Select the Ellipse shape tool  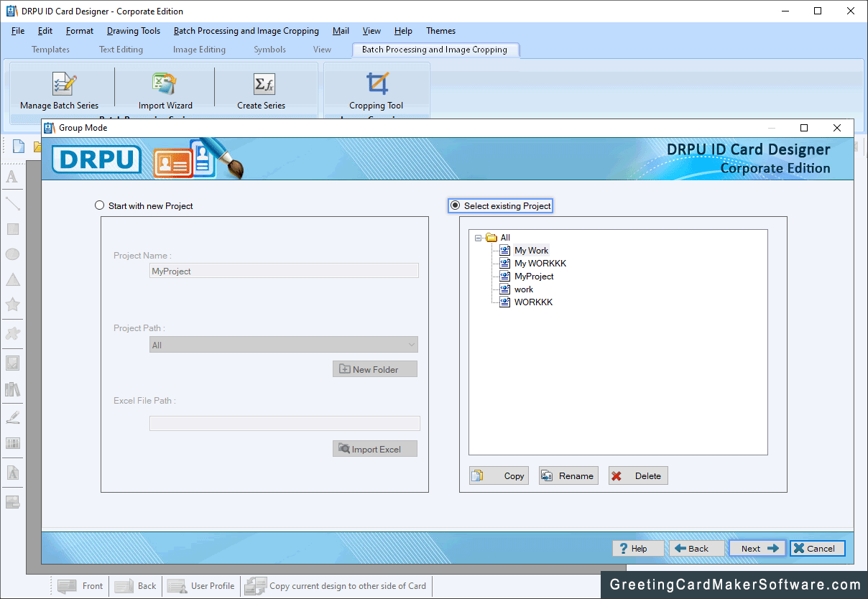(12, 254)
